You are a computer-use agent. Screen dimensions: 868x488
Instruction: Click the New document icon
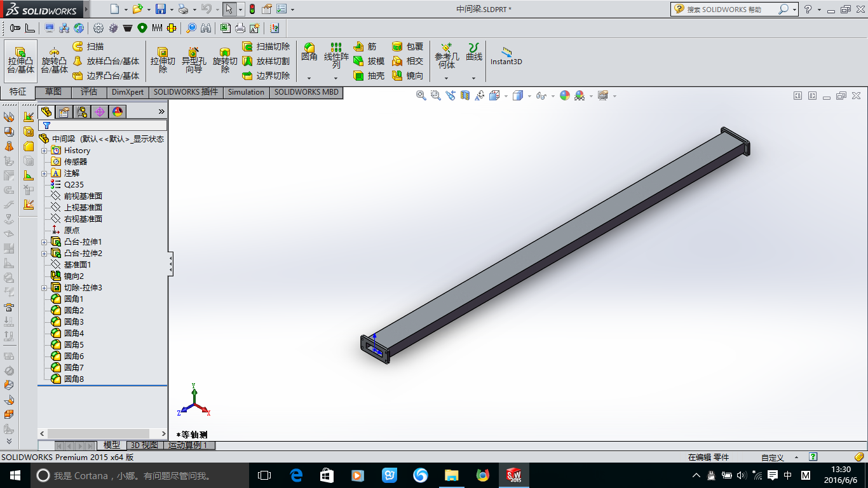click(114, 9)
